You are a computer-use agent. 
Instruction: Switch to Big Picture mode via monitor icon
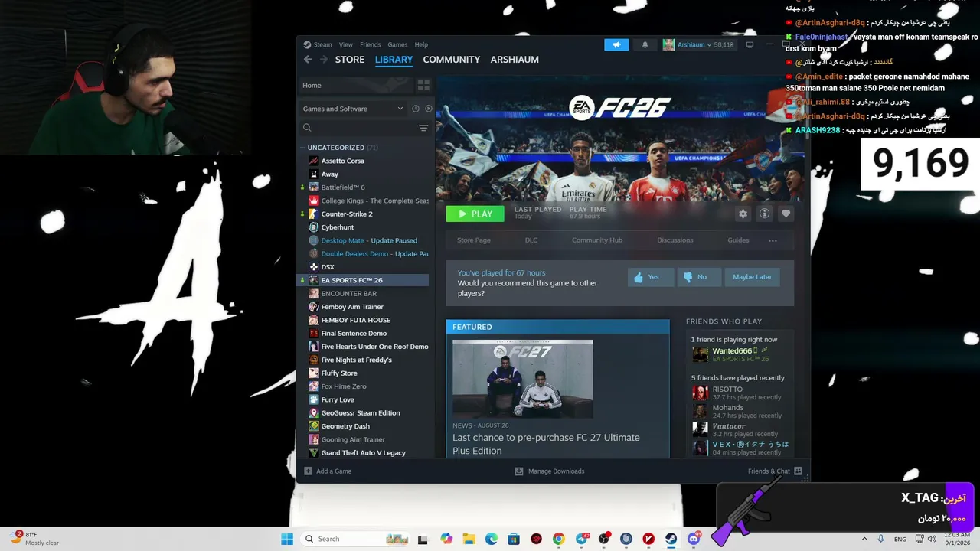click(750, 44)
